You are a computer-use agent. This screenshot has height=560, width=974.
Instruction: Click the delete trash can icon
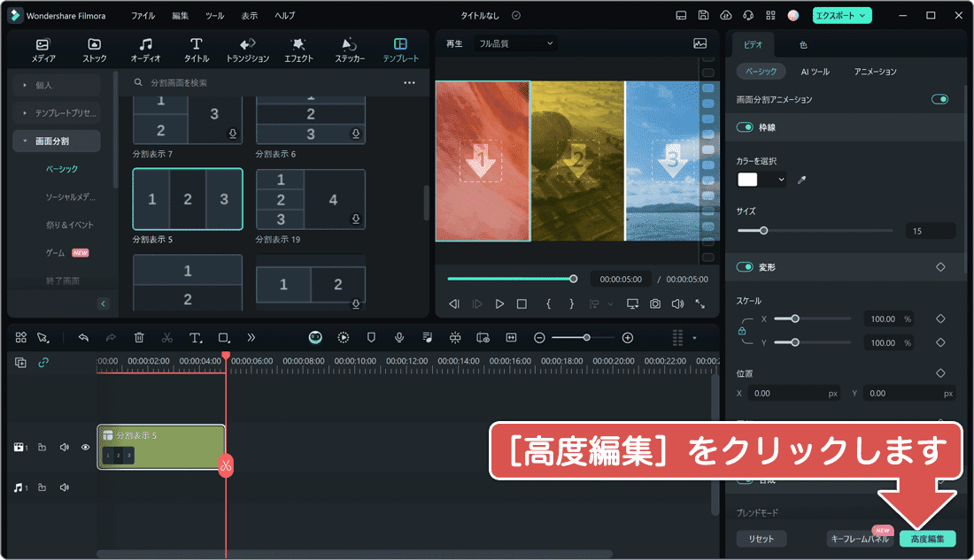(139, 337)
